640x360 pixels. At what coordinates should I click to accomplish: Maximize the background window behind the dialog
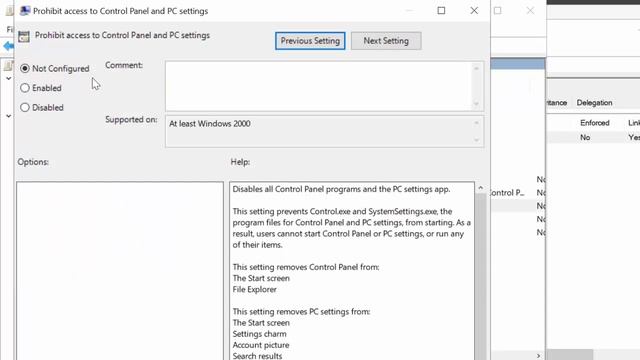tap(498, 11)
